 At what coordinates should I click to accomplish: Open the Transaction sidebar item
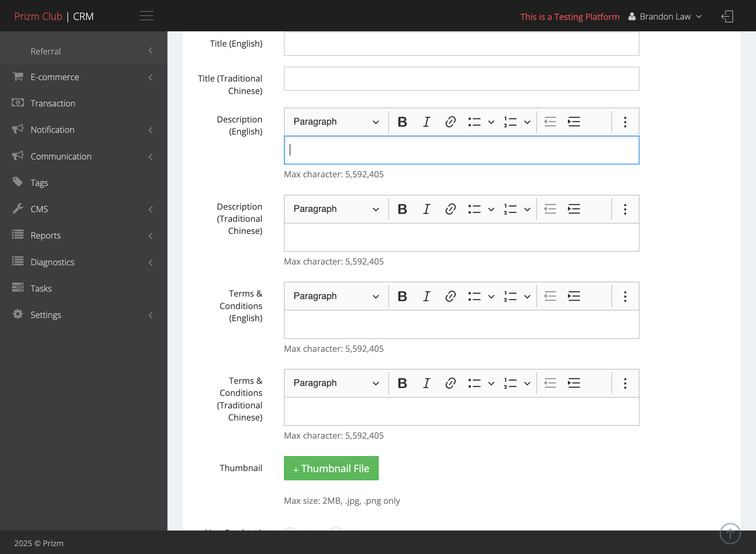click(x=84, y=103)
